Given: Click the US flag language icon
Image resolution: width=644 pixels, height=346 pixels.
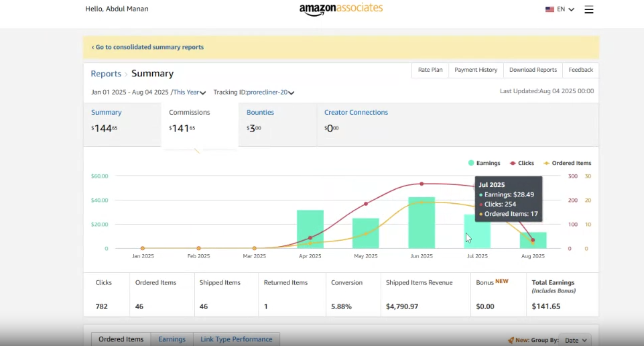Looking at the screenshot, I should (x=550, y=9).
